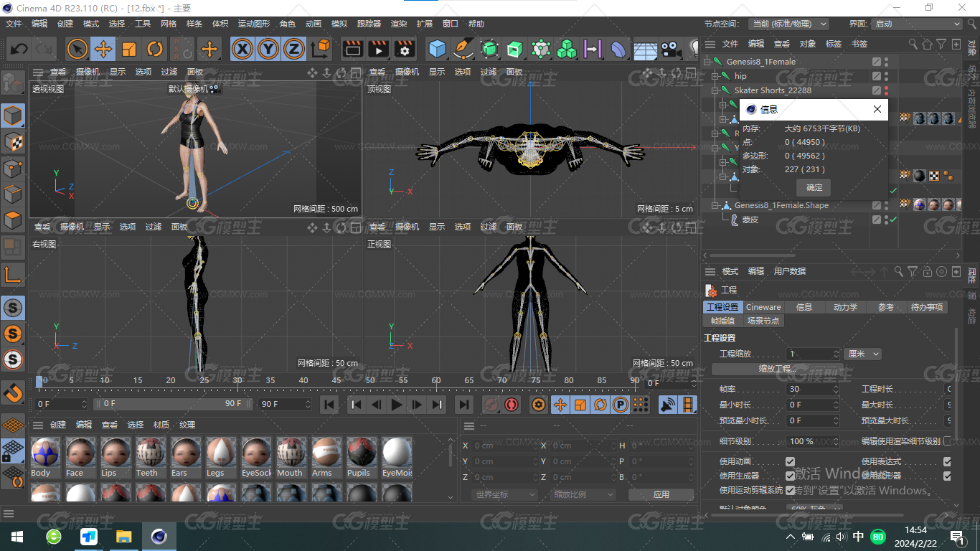The width and height of the screenshot is (980, 551).
Task: Expand the hip object in the object tree
Action: tap(715, 76)
